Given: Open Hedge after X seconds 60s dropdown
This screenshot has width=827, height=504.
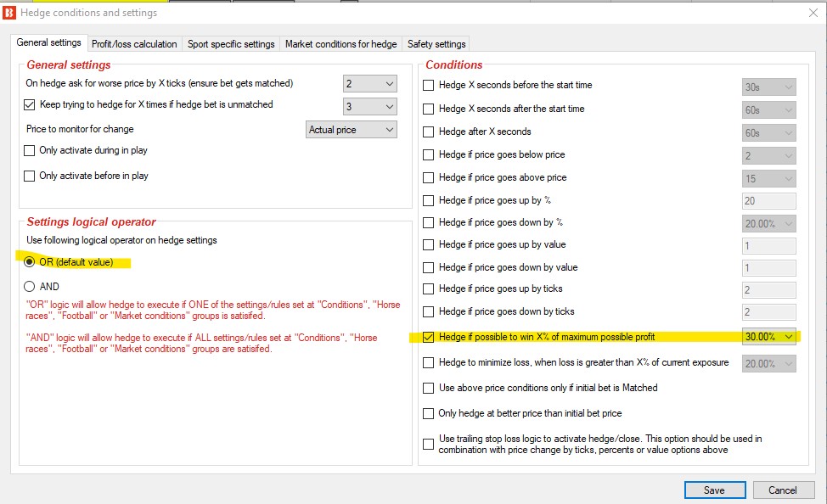Looking at the screenshot, I should (x=769, y=133).
